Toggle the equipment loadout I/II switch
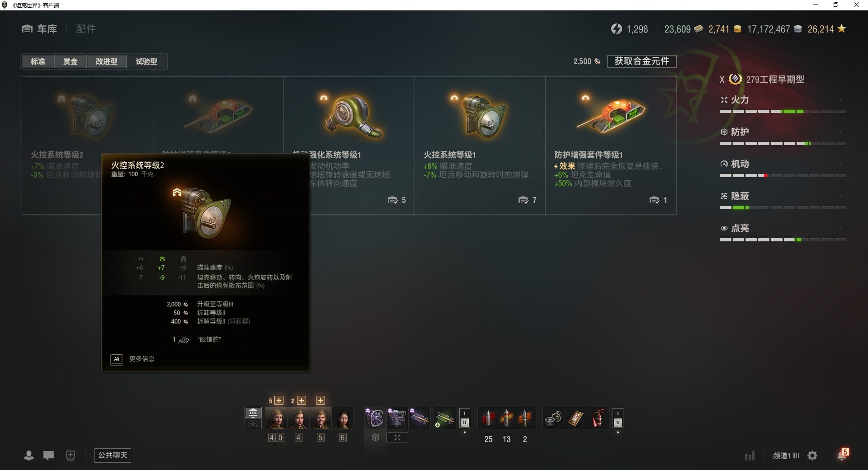This screenshot has width=868, height=470. [x=465, y=418]
